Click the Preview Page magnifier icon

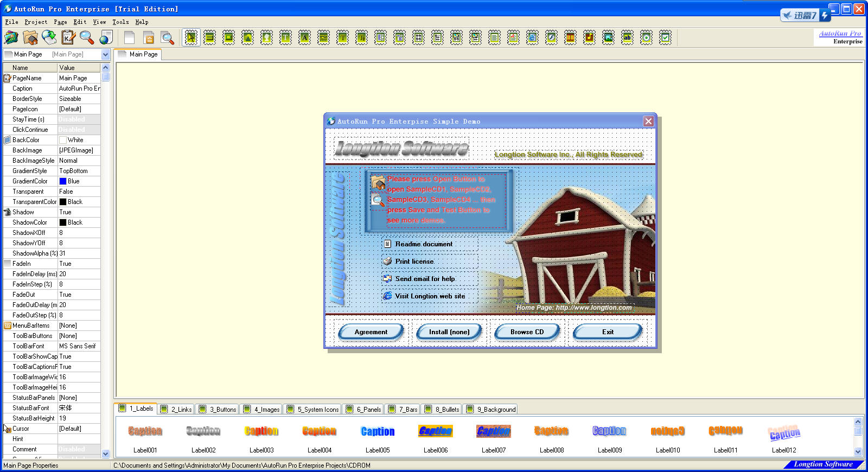168,37
